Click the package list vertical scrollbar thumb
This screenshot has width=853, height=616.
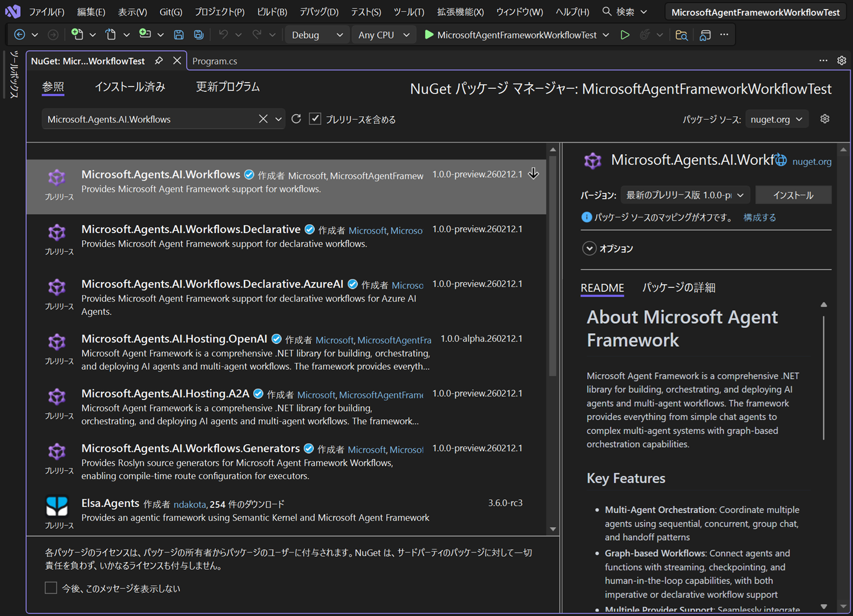click(x=553, y=267)
